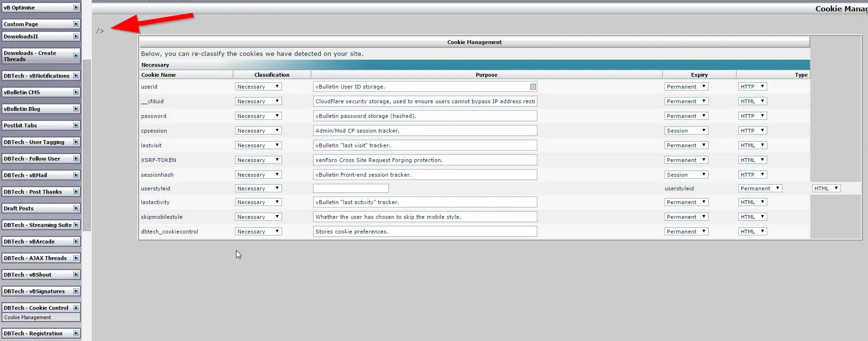Screen dimensions: 868x341
Task: Edit Stores cookie preferences purpose field
Action: [425, 232]
